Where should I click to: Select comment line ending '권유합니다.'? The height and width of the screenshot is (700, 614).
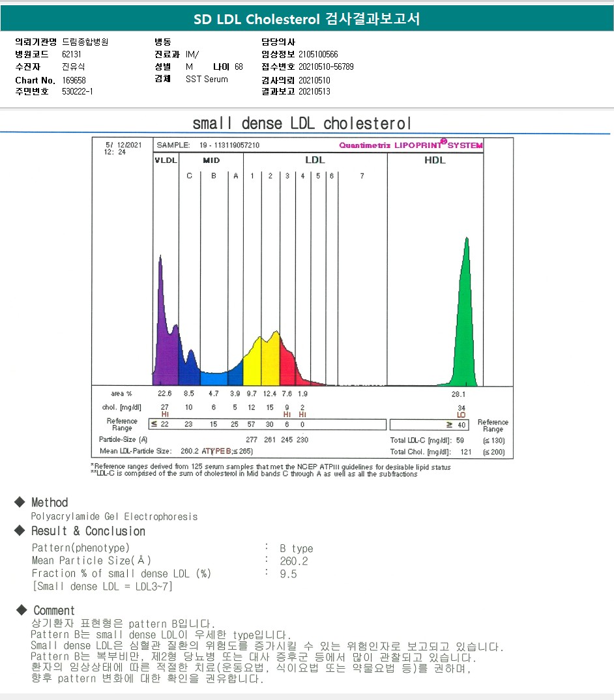pyautogui.click(x=147, y=678)
